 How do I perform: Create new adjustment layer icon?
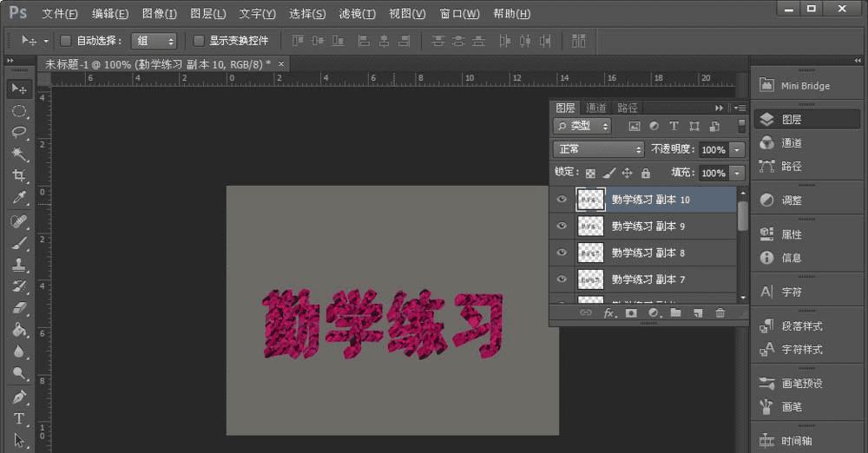tap(654, 313)
